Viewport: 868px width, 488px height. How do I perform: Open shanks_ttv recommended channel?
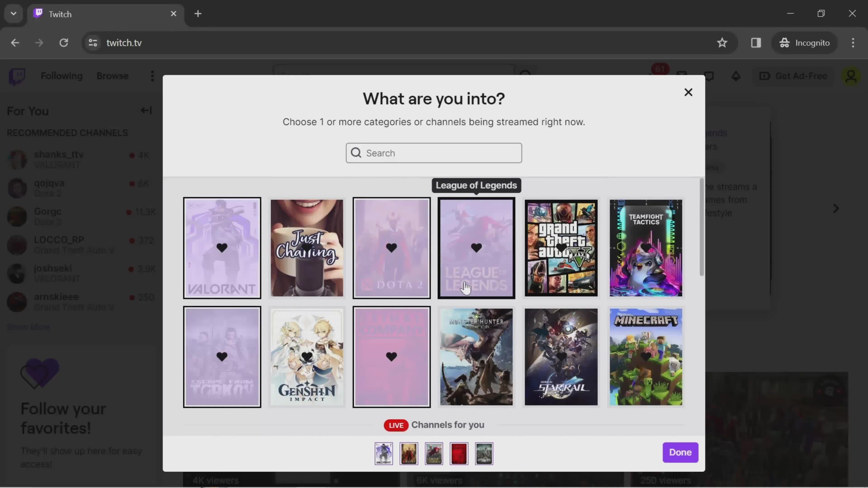[81, 159]
